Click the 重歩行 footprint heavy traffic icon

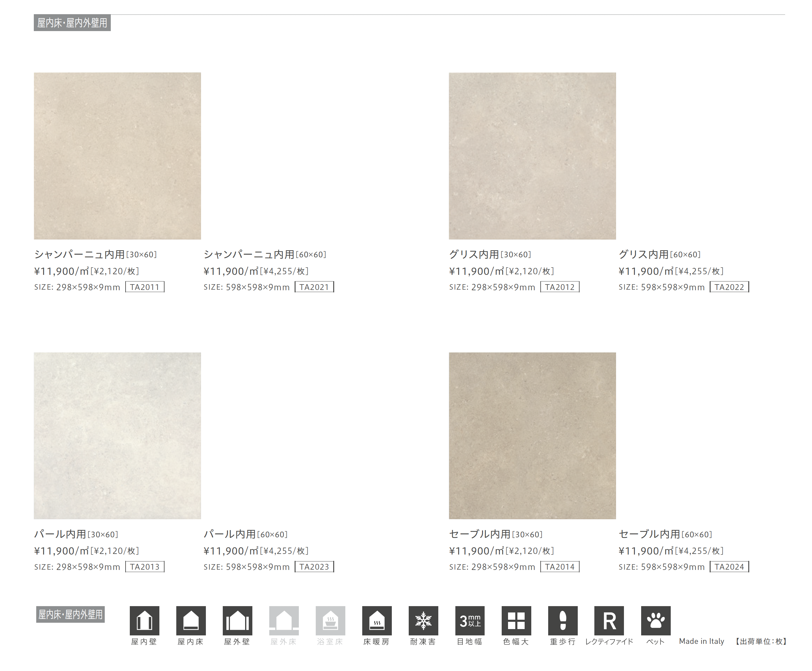click(563, 620)
